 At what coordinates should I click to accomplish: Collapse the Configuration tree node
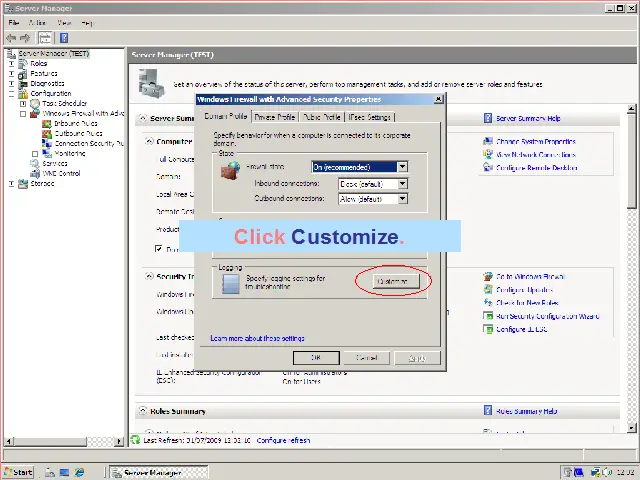[11, 94]
